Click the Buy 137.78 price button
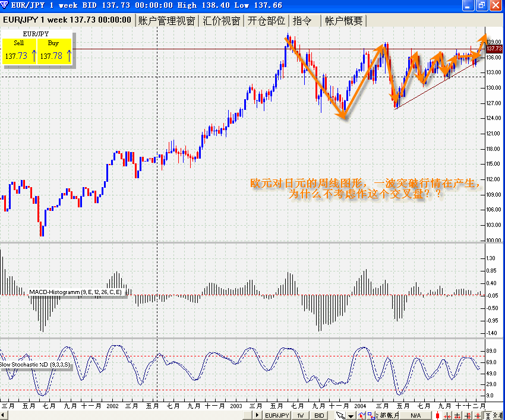This screenshot has width=505, height=420. (54, 51)
